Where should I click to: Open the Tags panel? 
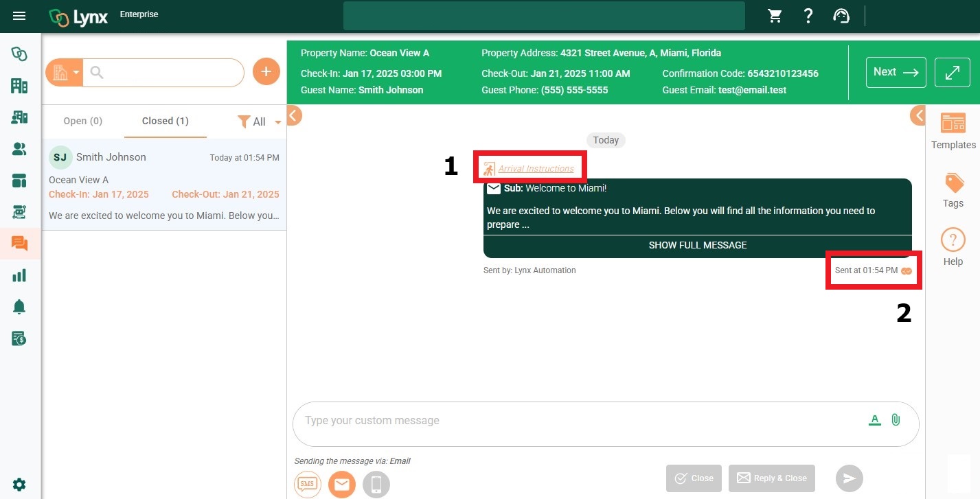coord(953,190)
